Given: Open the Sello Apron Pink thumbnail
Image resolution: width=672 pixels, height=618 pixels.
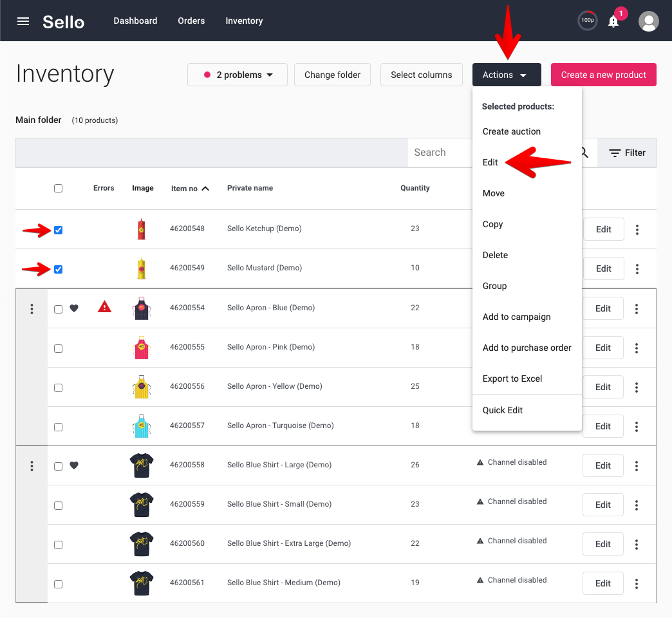Looking at the screenshot, I should tap(142, 347).
